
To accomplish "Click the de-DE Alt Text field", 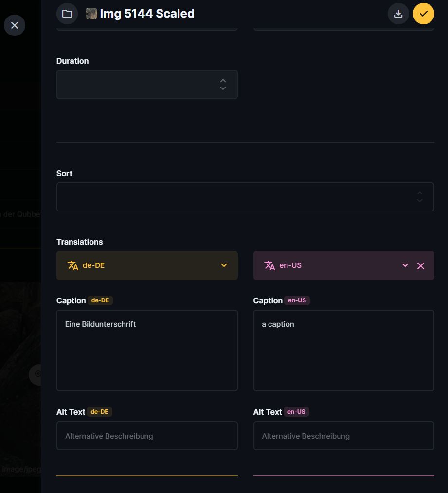I will [x=147, y=436].
